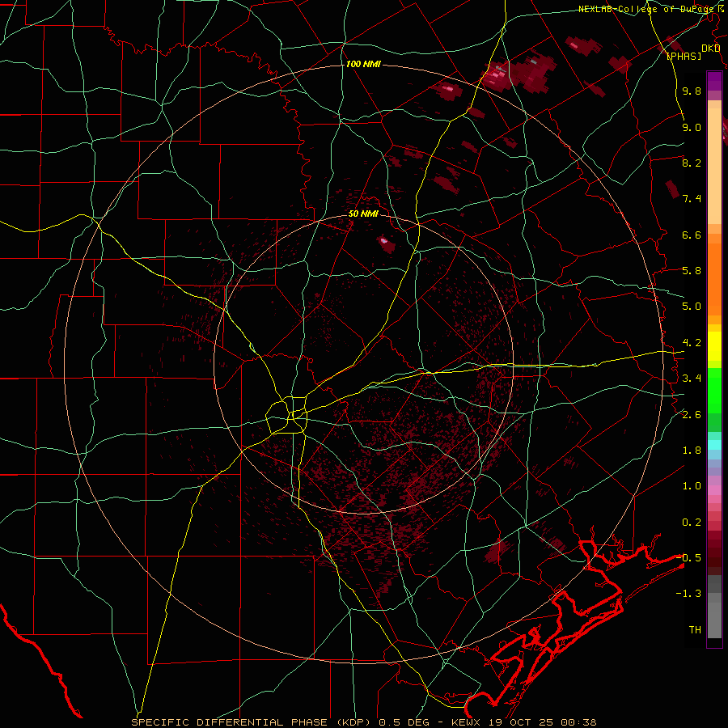The width and height of the screenshot is (728, 728).
Task: Click the 9.8 legend value
Action: click(692, 91)
